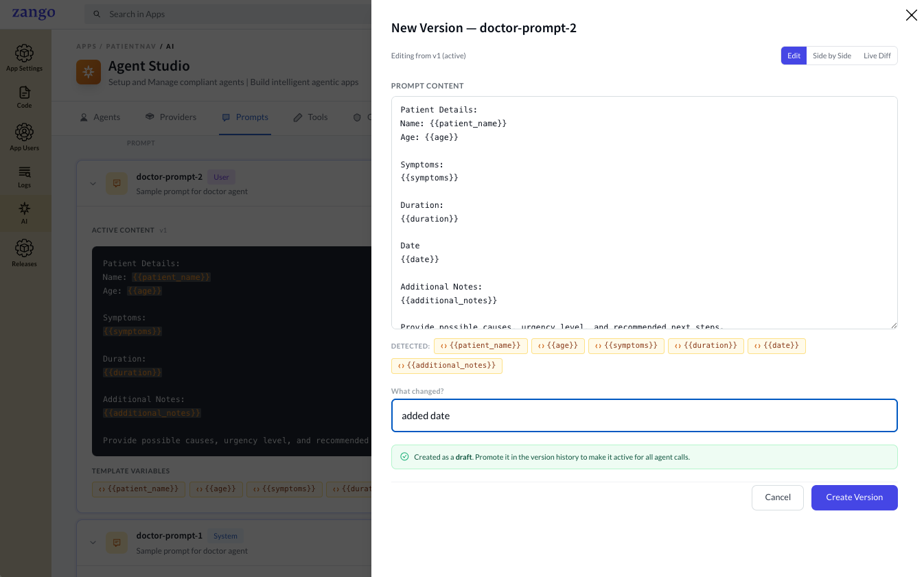Image resolution: width=924 pixels, height=577 pixels.
Task: Open the Providers tab
Action: pos(171,117)
